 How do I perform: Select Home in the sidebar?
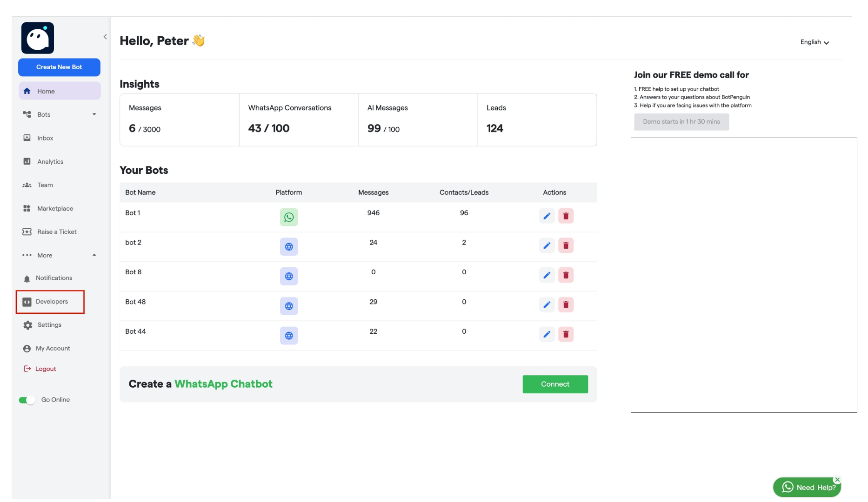coord(46,91)
